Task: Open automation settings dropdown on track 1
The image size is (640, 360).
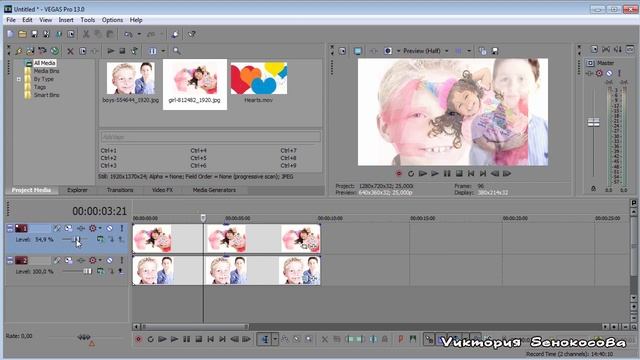Action: [x=100, y=228]
